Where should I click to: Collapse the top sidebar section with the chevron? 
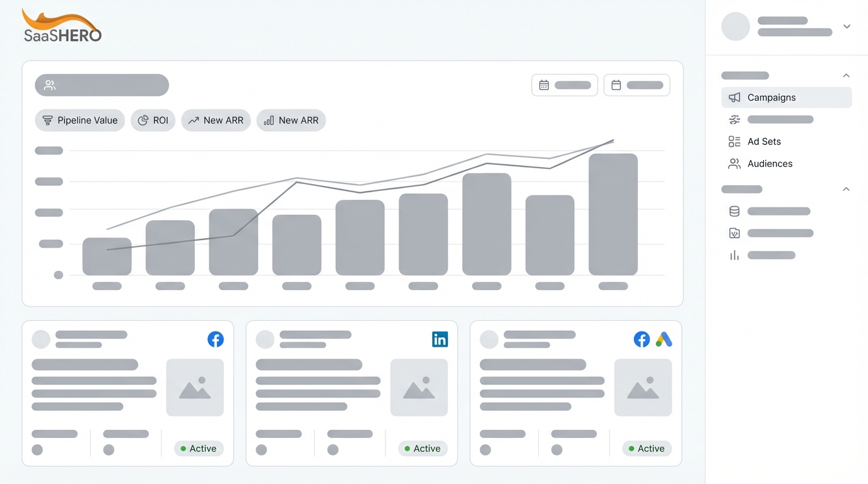[x=846, y=75]
